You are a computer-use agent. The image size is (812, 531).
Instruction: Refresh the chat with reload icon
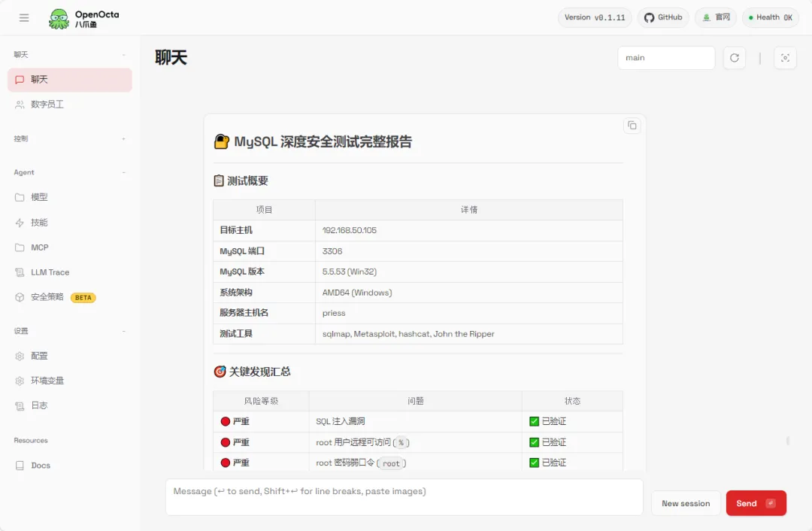point(735,58)
